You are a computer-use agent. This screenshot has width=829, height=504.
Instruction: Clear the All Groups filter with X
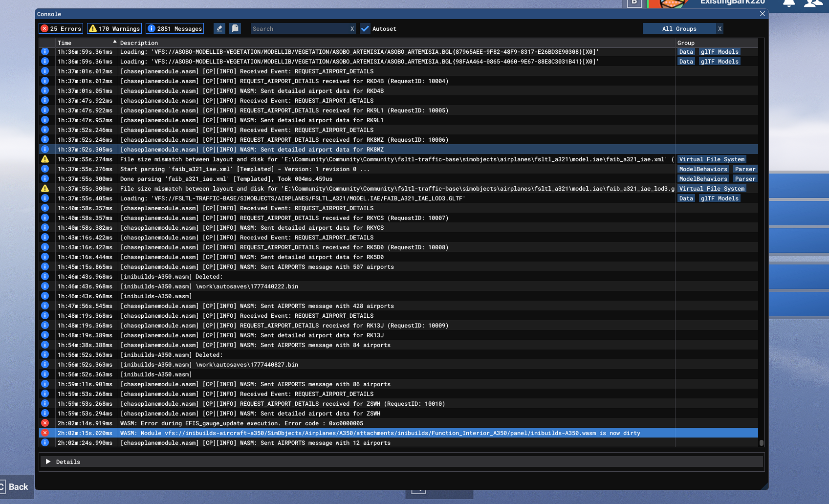click(720, 29)
